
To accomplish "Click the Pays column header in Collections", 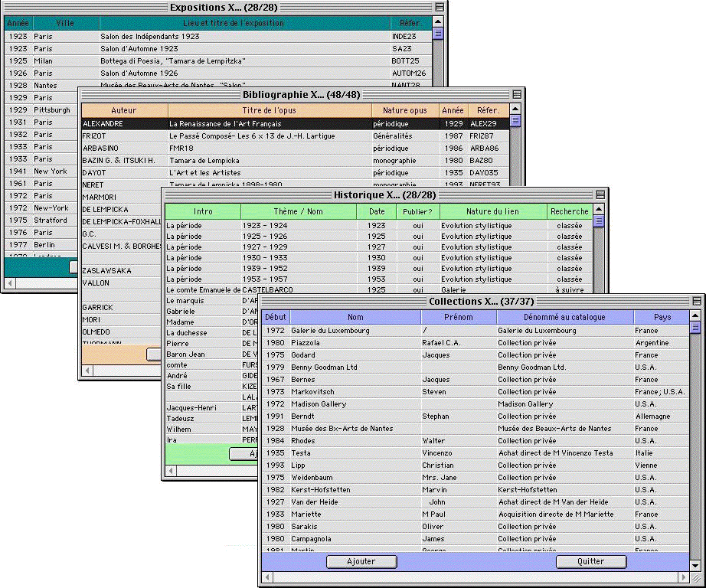I will 662,317.
